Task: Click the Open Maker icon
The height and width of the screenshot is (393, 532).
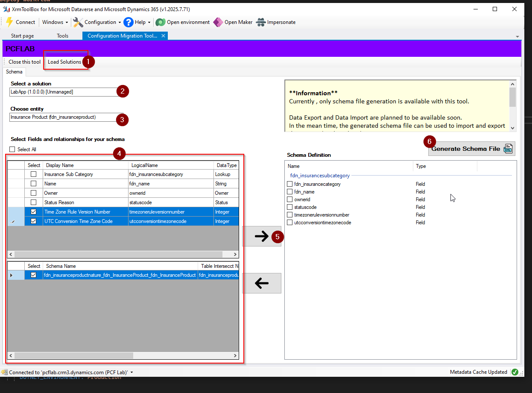Action: [218, 22]
